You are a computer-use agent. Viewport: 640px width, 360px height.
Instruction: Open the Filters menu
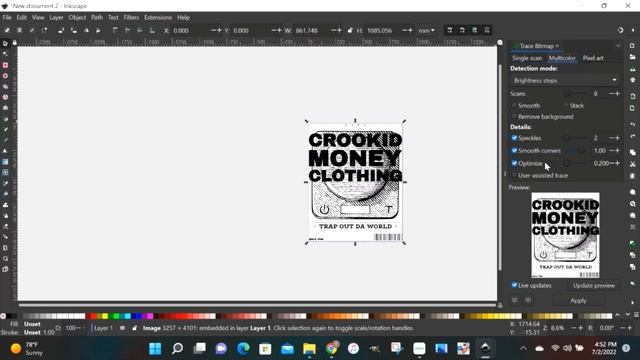[131, 18]
